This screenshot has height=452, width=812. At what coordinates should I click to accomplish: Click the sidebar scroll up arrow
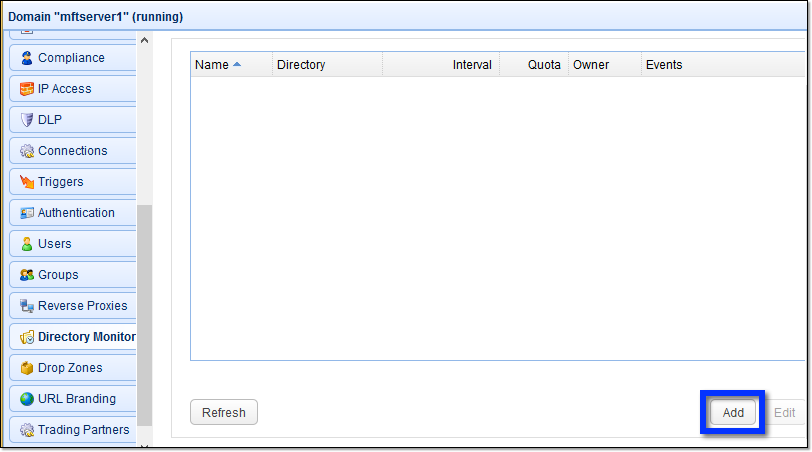144,40
